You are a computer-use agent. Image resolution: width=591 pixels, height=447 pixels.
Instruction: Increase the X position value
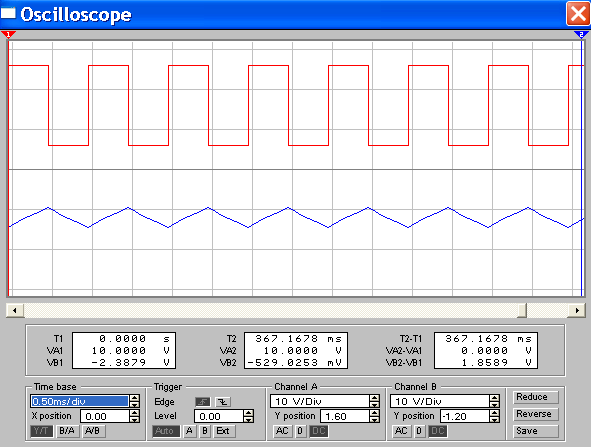(135, 413)
